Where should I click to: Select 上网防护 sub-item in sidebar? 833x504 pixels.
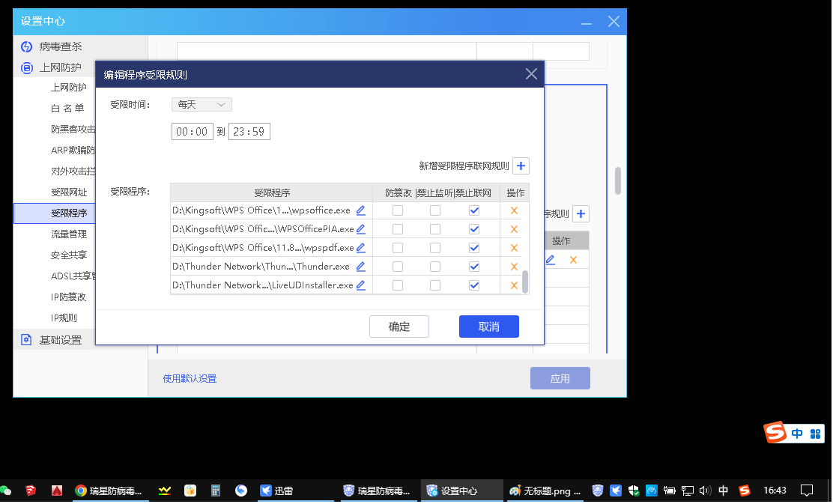click(x=68, y=87)
